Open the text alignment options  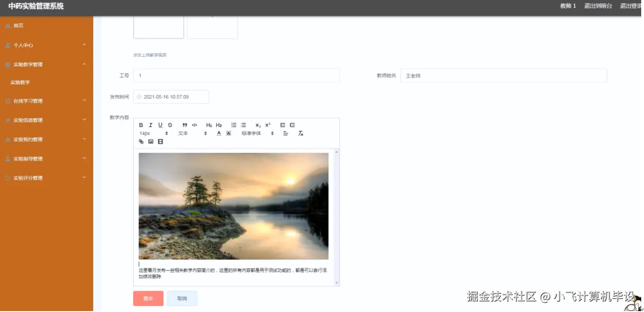click(286, 134)
